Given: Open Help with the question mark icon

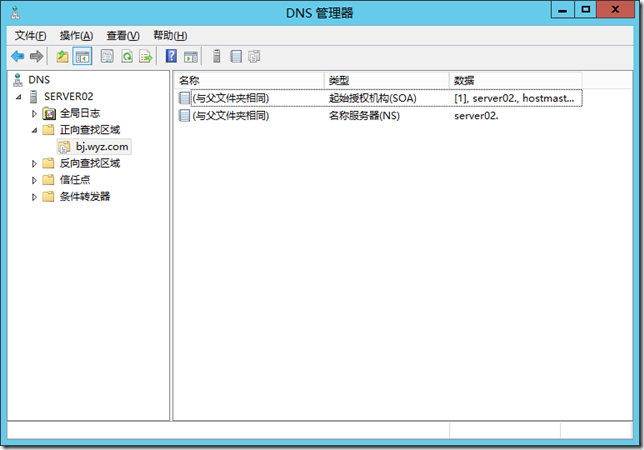Looking at the screenshot, I should point(171,55).
